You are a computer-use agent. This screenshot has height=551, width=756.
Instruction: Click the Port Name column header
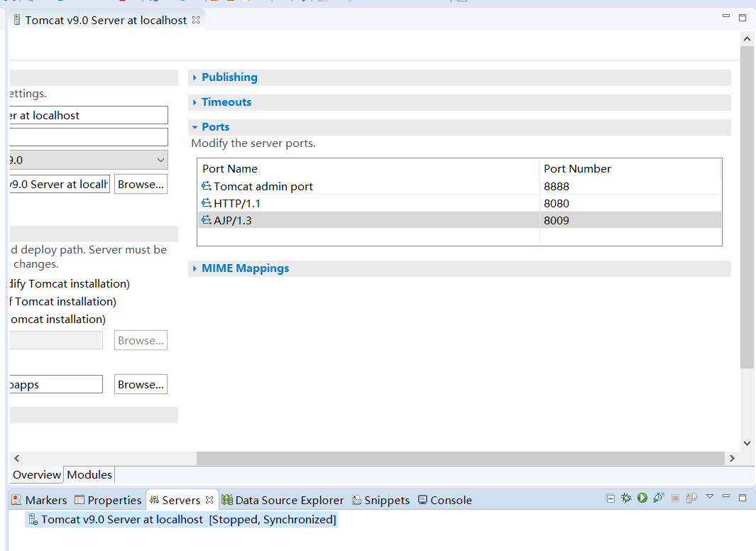(368, 169)
